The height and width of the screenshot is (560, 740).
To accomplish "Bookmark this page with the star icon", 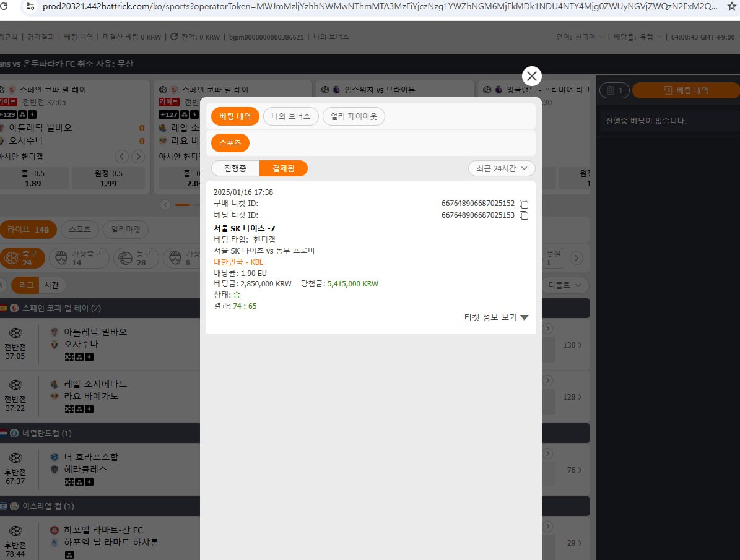I will click(x=731, y=7).
